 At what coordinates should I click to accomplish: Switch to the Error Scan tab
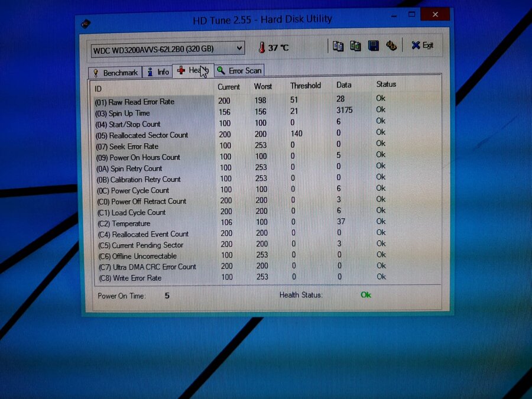[x=239, y=70]
